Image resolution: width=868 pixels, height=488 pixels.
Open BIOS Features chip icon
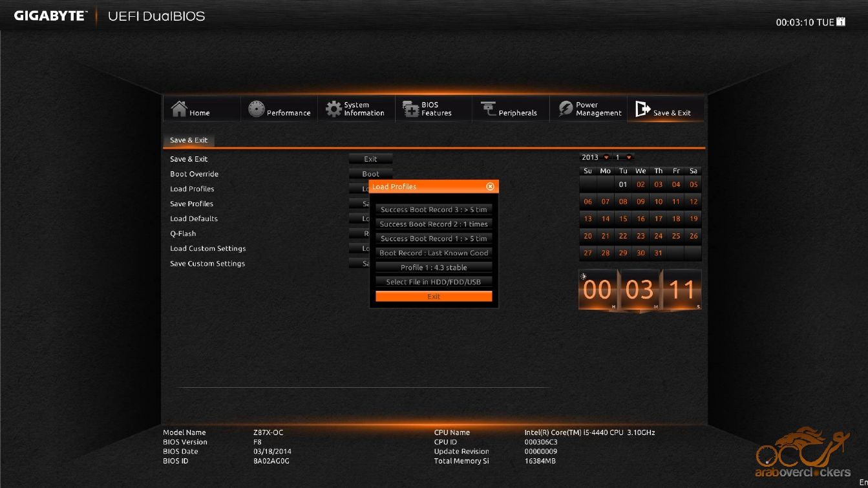coord(411,109)
